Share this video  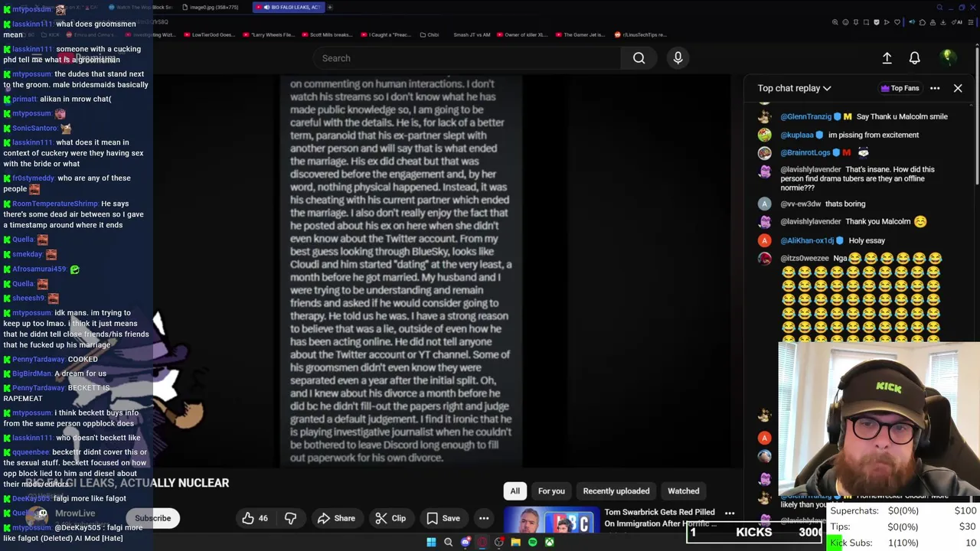336,518
